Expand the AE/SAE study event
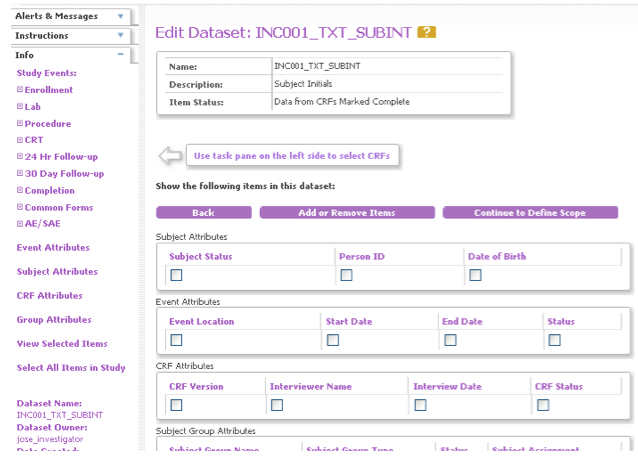Screen dimensions: 638x459 point(20,223)
